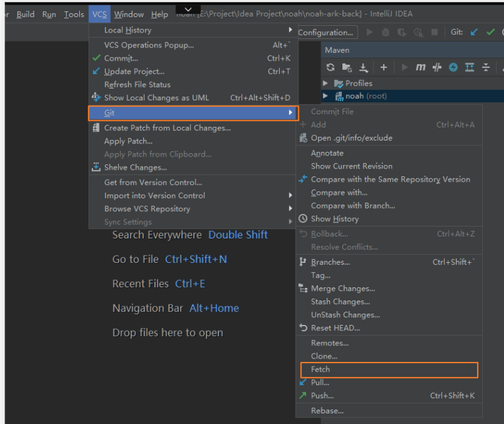The height and width of the screenshot is (424, 504).
Task: Choose Commit... in VCS menu
Action: tap(193, 58)
